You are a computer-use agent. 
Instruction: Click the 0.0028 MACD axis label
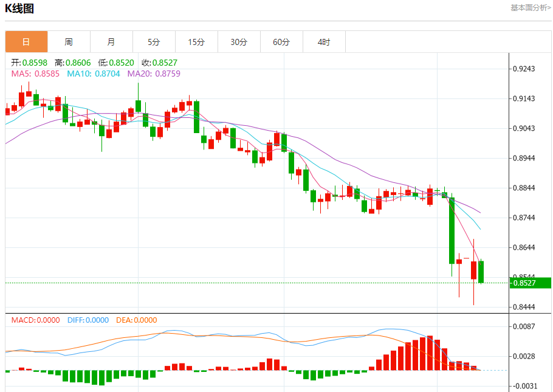tap(524, 356)
